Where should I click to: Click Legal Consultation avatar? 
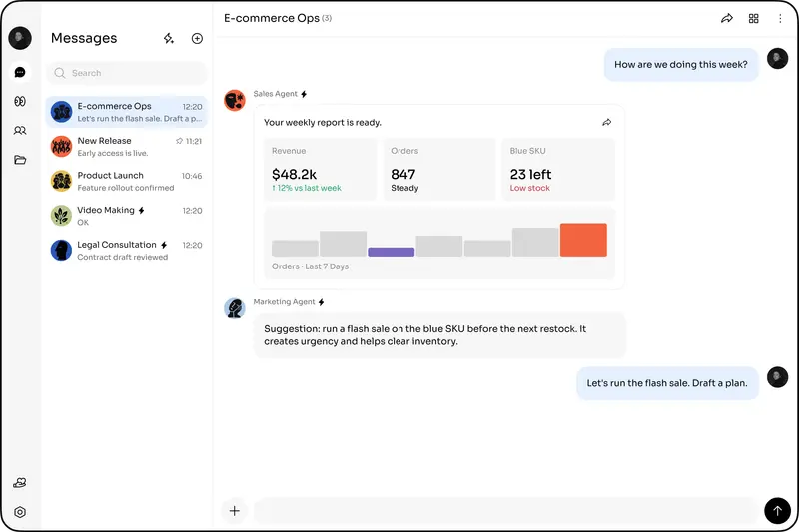pyautogui.click(x=61, y=250)
